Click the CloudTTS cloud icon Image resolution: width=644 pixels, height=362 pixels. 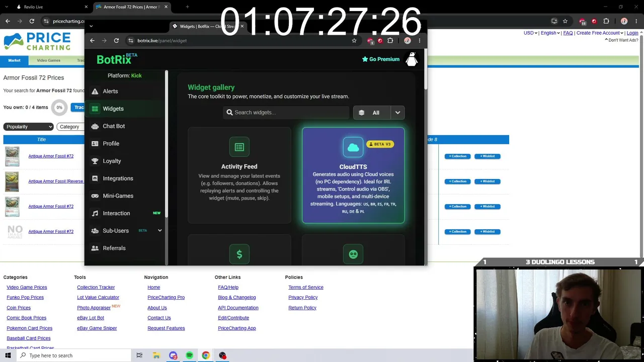click(x=353, y=147)
